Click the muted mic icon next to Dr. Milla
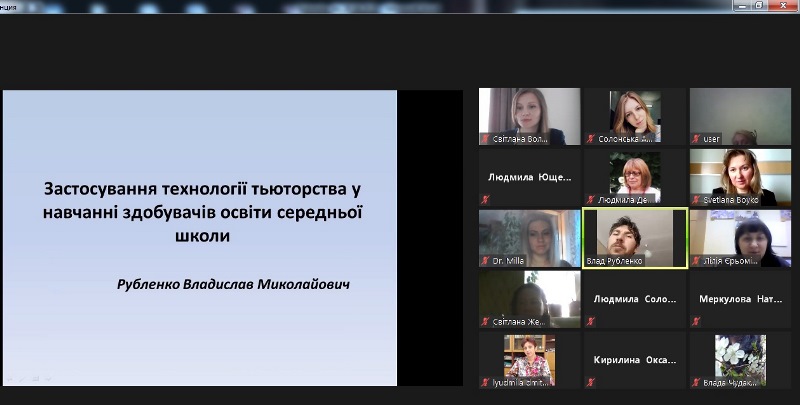This screenshot has height=405, width=800. click(x=485, y=261)
